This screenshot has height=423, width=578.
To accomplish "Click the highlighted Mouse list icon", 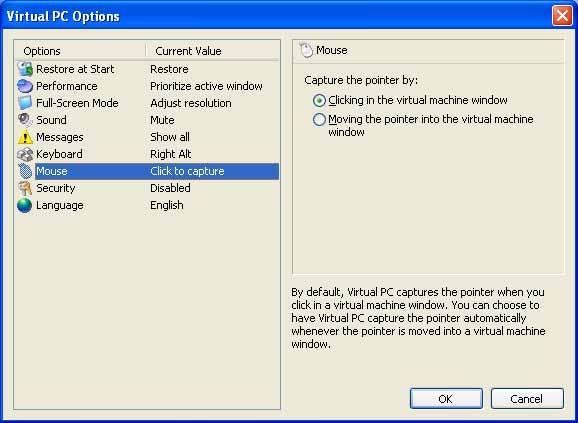I will point(25,171).
